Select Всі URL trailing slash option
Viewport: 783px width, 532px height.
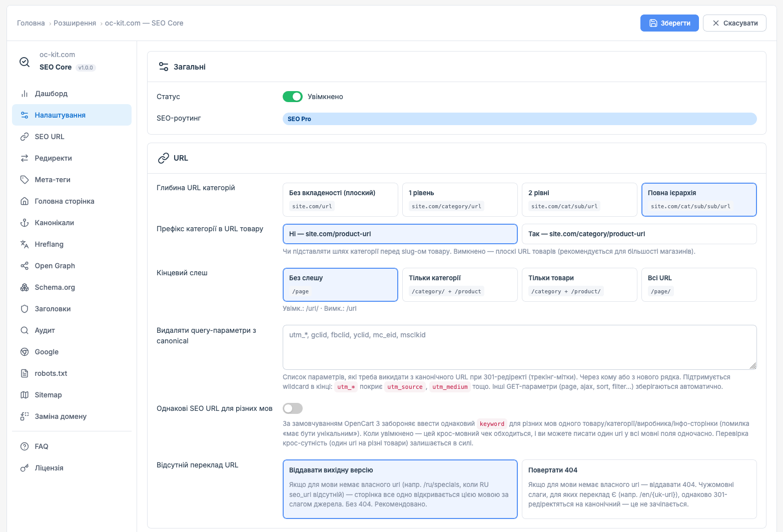click(699, 285)
